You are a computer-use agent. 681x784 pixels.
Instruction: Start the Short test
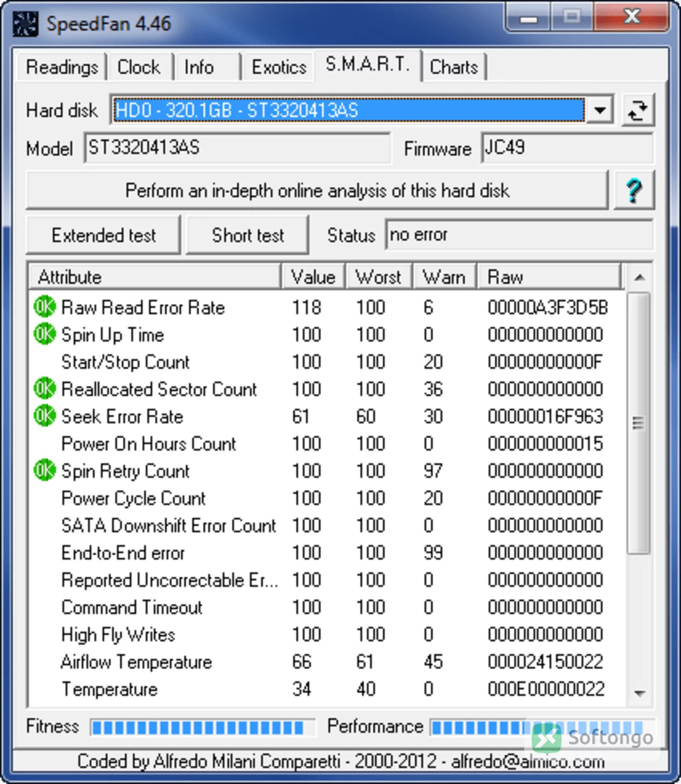coord(248,235)
